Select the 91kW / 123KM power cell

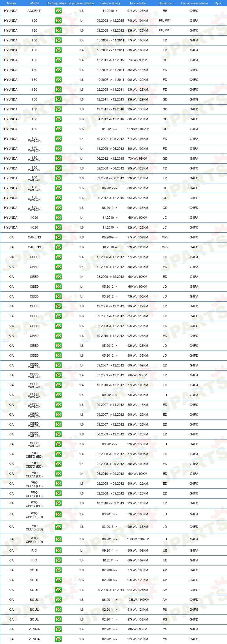pos(138,11)
